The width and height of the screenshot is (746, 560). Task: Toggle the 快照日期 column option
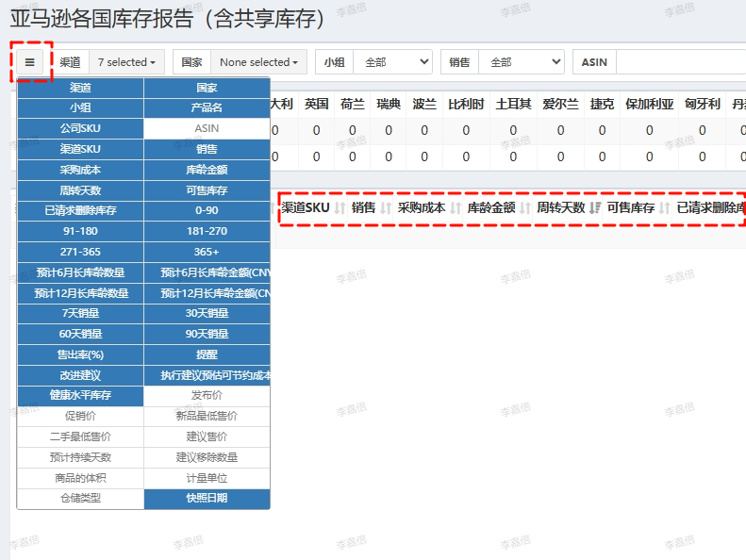tap(207, 498)
